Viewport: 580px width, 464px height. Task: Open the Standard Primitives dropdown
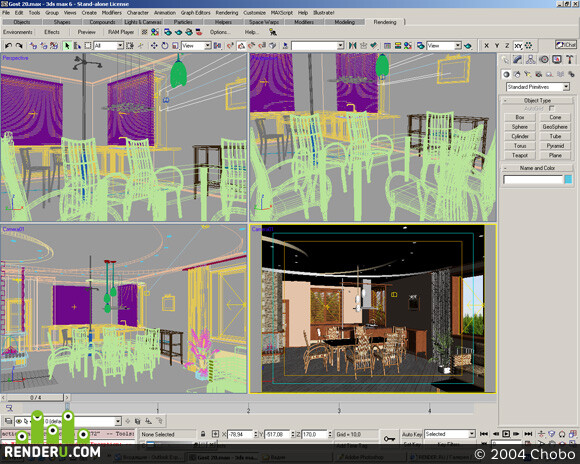click(x=538, y=87)
